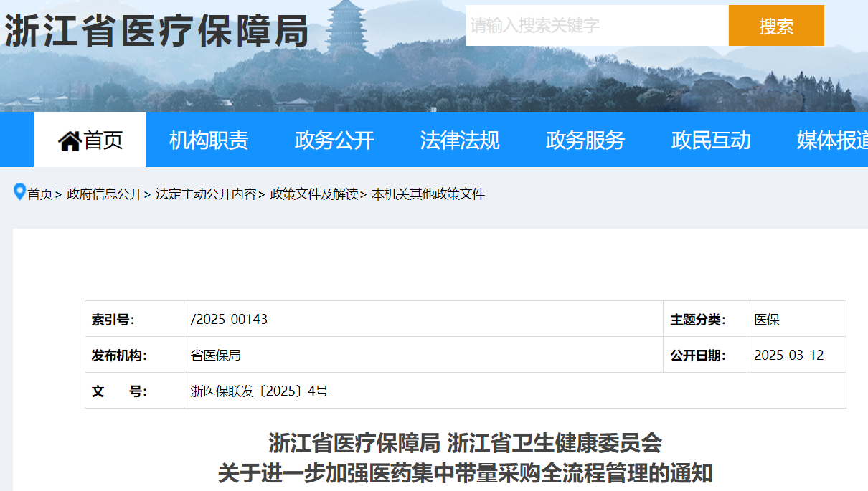Viewport: 868px width, 491px height.
Task: Select the 省医保局 value cell
Action: [423, 355]
